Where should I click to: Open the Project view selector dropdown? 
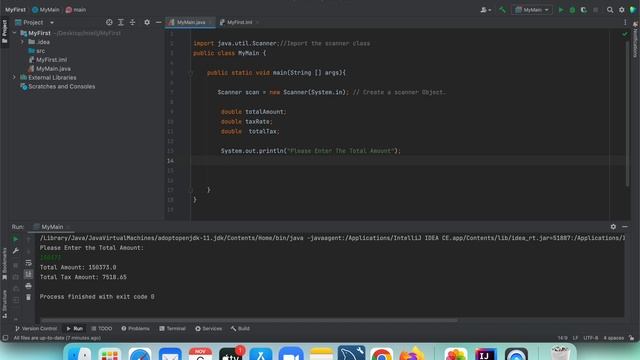click(x=34, y=22)
